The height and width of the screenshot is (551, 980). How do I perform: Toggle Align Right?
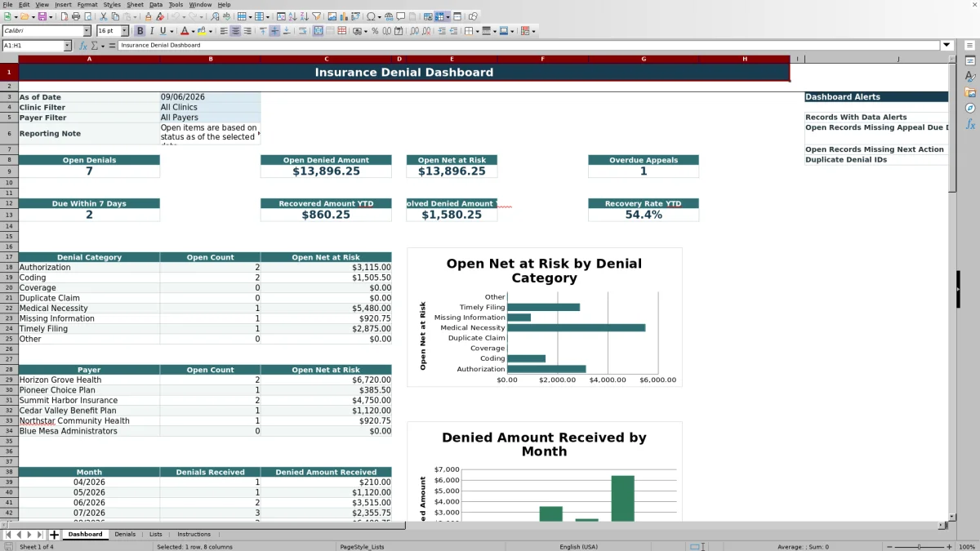pos(247,31)
